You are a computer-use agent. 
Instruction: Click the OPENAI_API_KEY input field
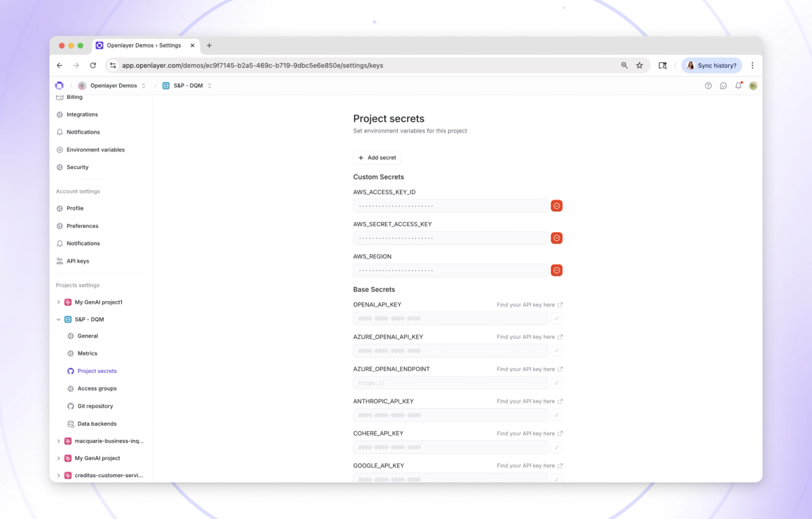(x=451, y=319)
